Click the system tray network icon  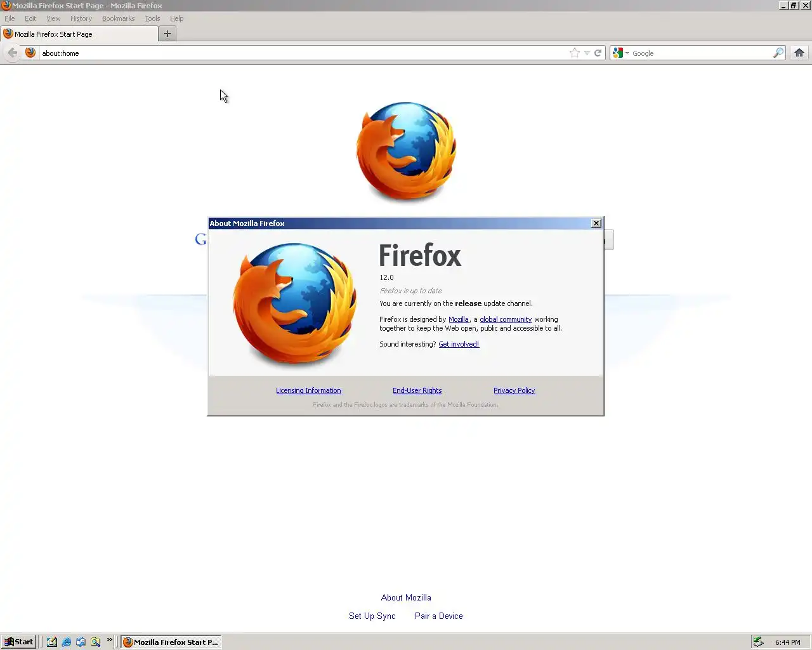click(758, 642)
